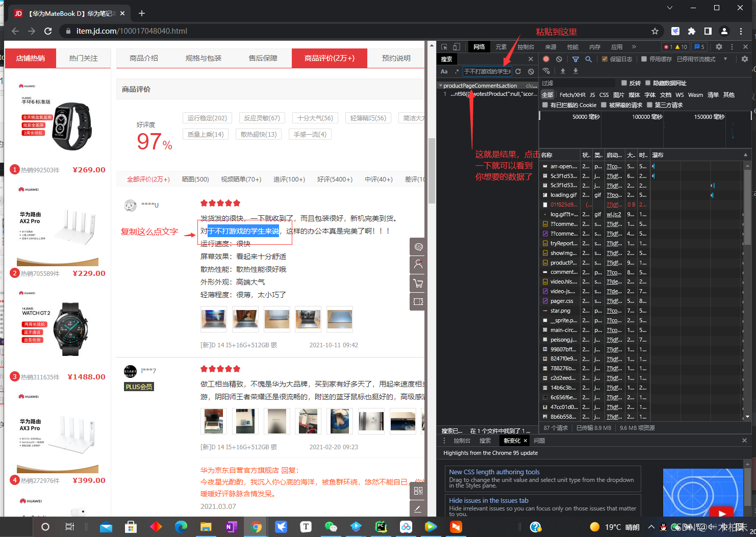Collapse the productPageComments.action search result
This screenshot has height=537, width=756.
click(441, 86)
